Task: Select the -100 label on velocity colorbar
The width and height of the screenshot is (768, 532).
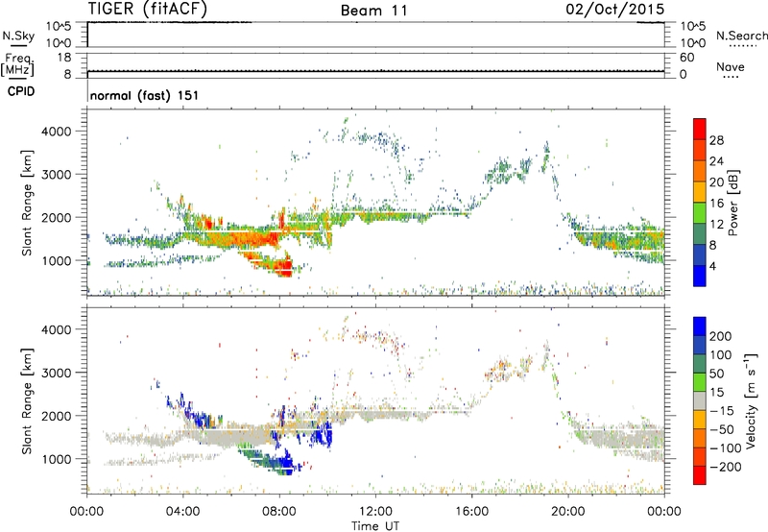Action: coord(725,448)
